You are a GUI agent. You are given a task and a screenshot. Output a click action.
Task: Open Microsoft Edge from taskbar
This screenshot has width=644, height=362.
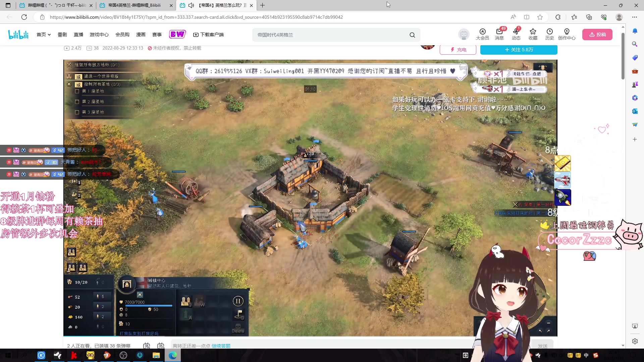pyautogui.click(x=173, y=355)
